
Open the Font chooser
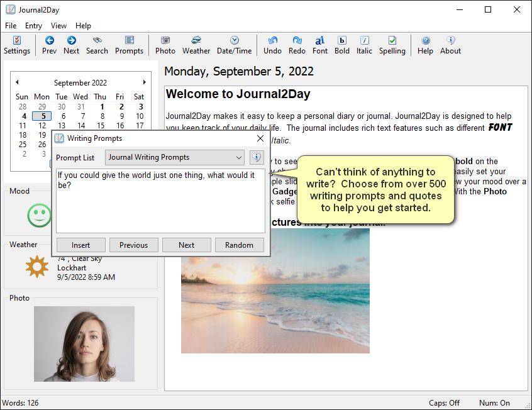click(320, 45)
